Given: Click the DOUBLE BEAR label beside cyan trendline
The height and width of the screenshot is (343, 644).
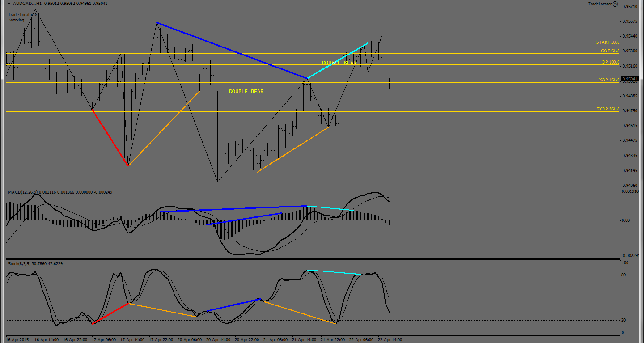Looking at the screenshot, I should coord(339,63).
